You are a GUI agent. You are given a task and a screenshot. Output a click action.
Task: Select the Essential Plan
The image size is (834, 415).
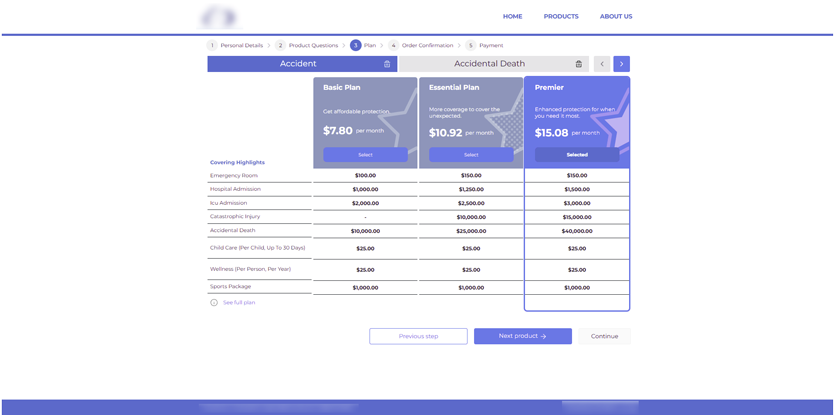click(471, 155)
